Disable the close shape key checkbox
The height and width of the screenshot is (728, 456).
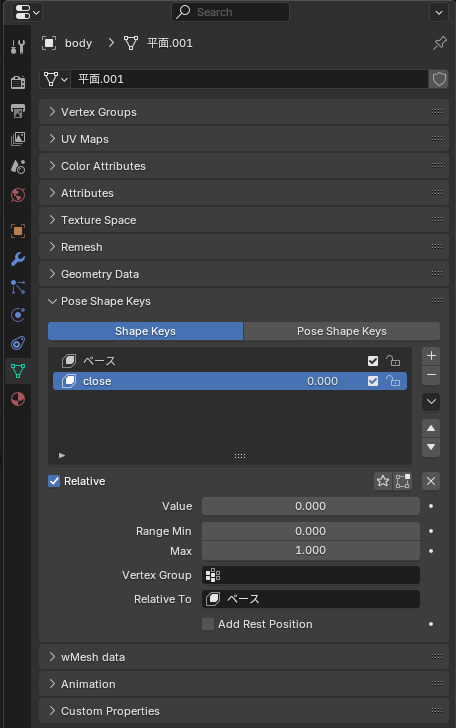pos(373,381)
